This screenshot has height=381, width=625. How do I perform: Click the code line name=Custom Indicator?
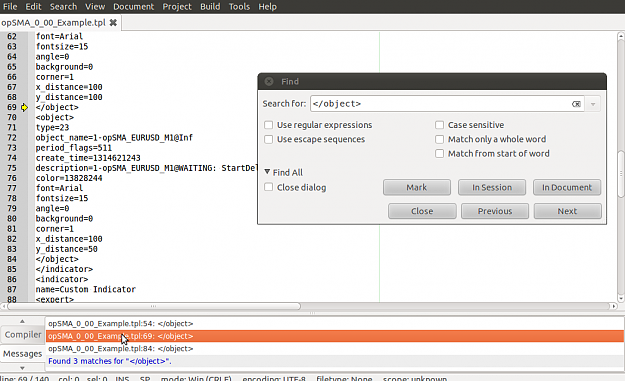point(86,289)
